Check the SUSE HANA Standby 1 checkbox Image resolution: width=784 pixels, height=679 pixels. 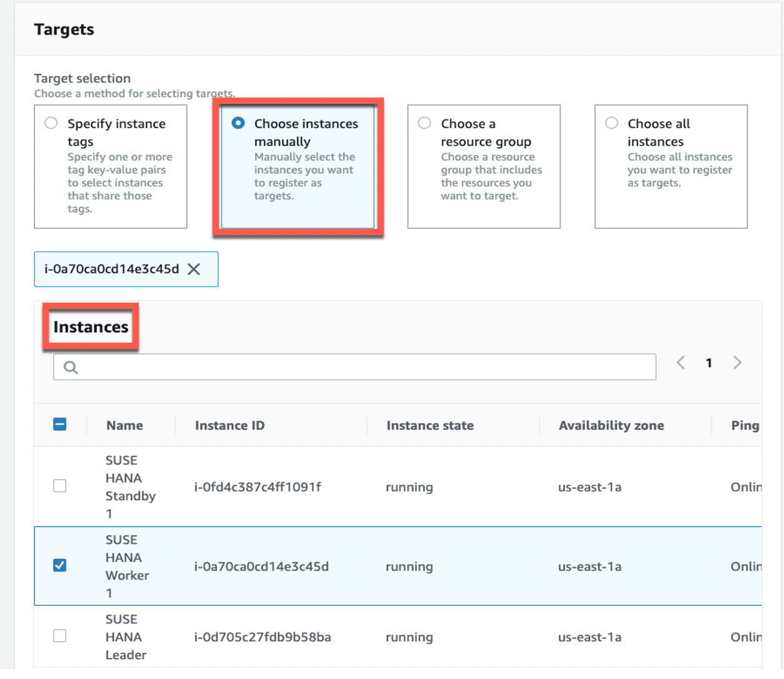click(x=60, y=486)
